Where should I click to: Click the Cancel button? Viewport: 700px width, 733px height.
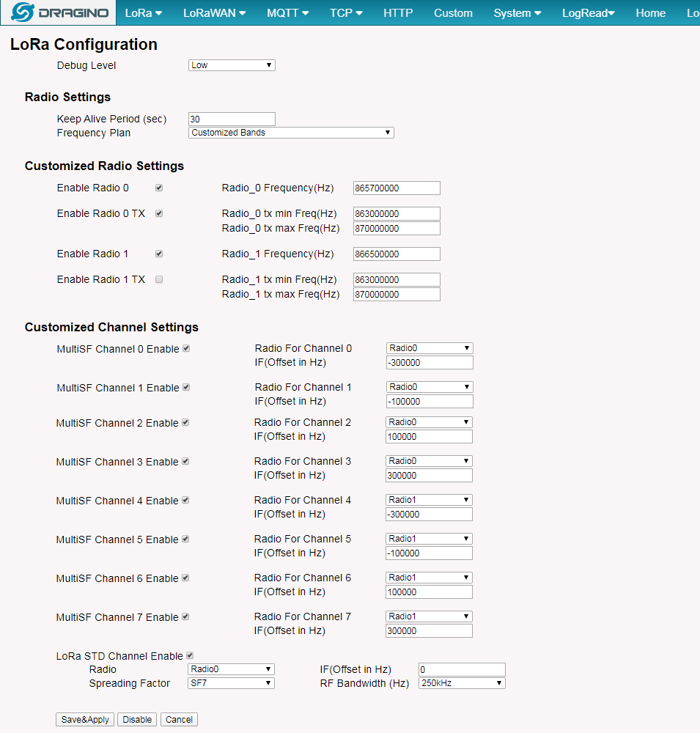pyautogui.click(x=179, y=720)
